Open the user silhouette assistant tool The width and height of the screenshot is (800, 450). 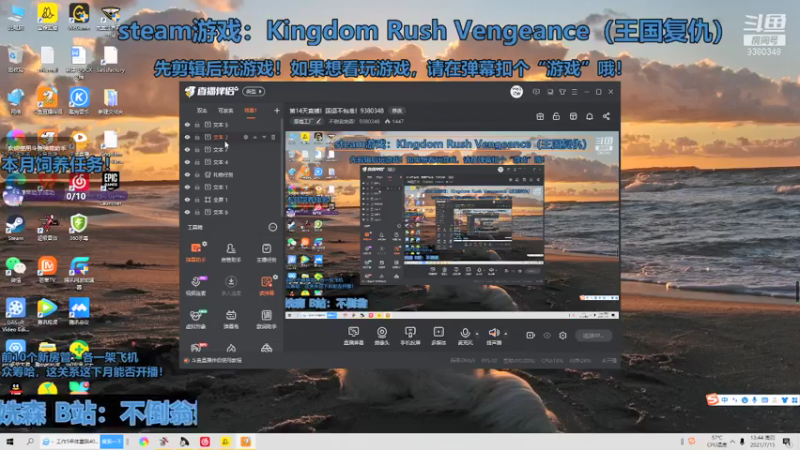pyautogui.click(x=231, y=252)
